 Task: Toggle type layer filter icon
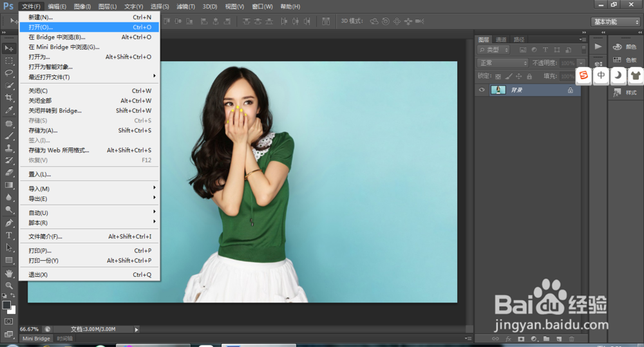pos(545,50)
